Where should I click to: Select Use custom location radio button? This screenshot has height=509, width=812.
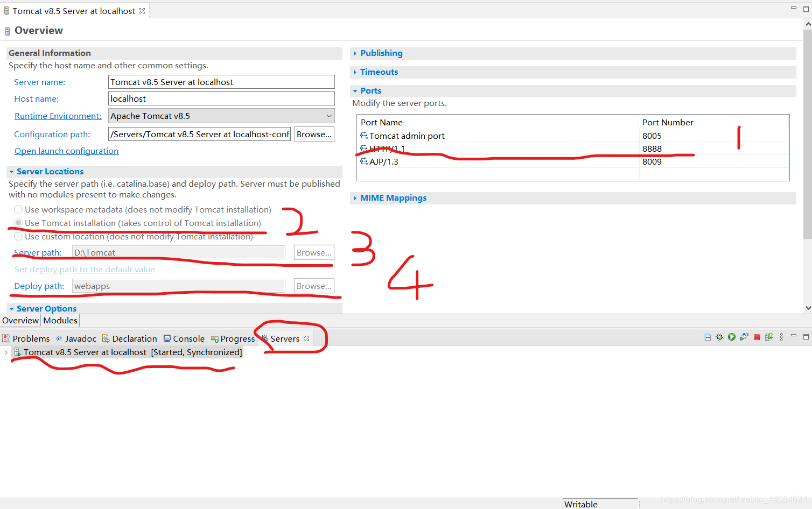pyautogui.click(x=18, y=236)
